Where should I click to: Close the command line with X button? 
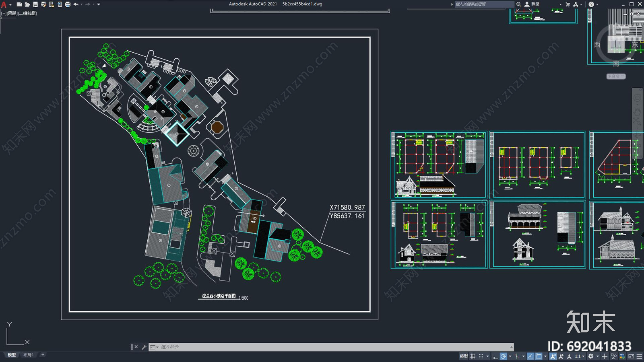point(136,347)
